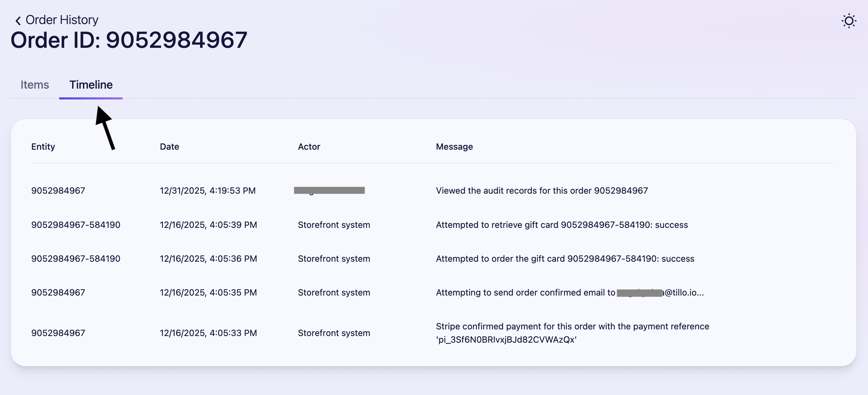This screenshot has height=395, width=868.
Task: Click the gift card retrieval success message
Action: point(562,225)
